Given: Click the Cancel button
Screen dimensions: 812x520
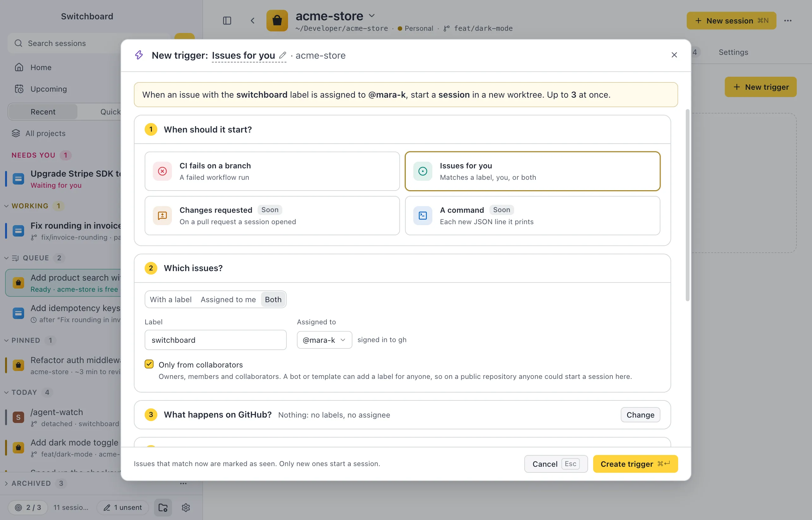Looking at the screenshot, I should click(556, 464).
